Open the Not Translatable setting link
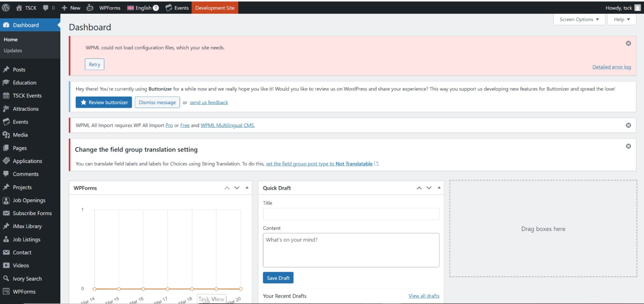644x304 pixels. [x=322, y=164]
